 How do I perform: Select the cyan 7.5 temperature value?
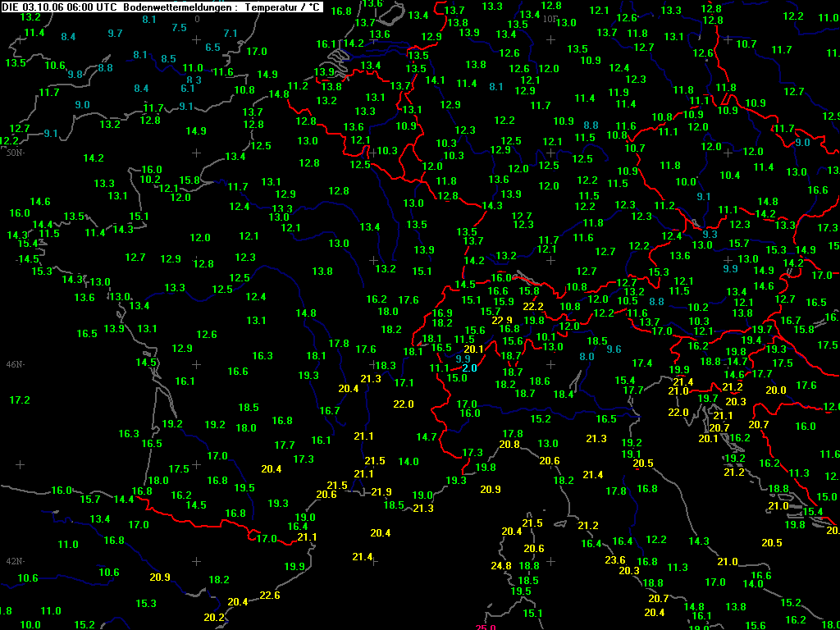pos(179,27)
